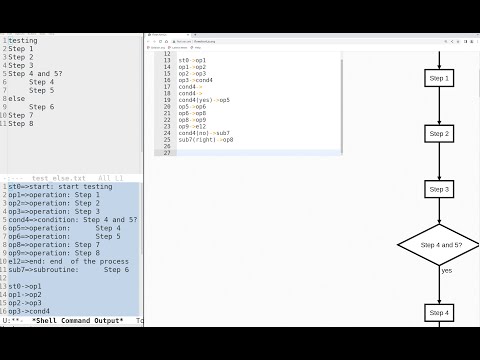Screen dimensions: 480x360
Task: Open the second bookmarks bar item
Action: (177, 48)
